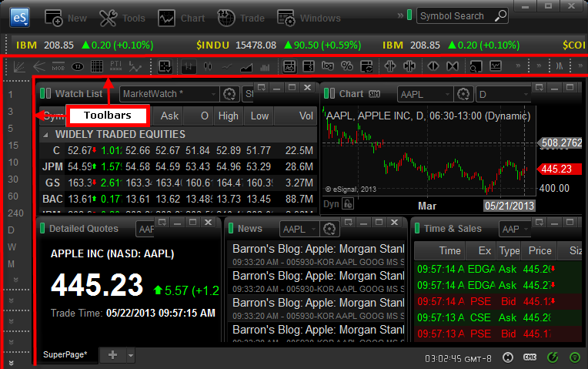Open the eSignal main menu logo
The height and width of the screenshot is (369, 588).
pyautogui.click(x=19, y=17)
